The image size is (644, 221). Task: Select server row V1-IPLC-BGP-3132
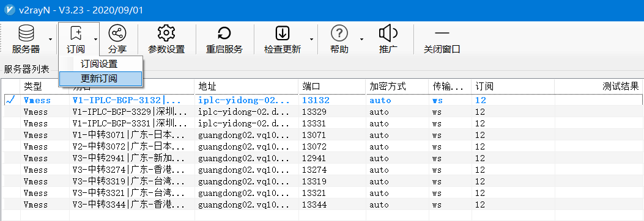click(x=323, y=100)
